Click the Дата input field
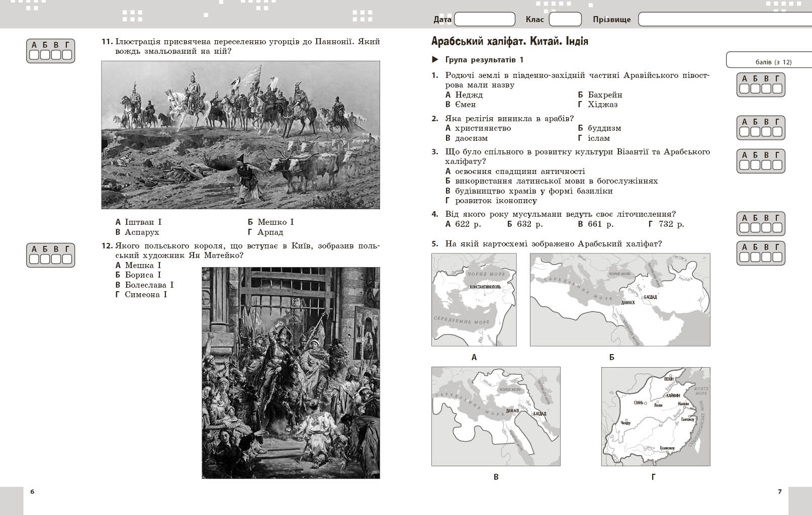Screen dimensions: 812x515 [484, 20]
